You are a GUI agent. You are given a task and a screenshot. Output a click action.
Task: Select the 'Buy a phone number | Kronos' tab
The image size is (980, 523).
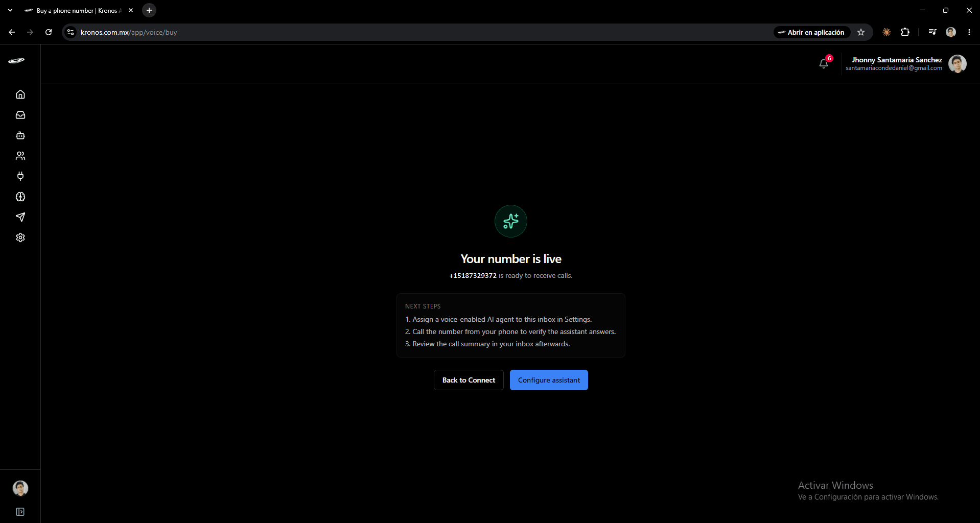78,10
